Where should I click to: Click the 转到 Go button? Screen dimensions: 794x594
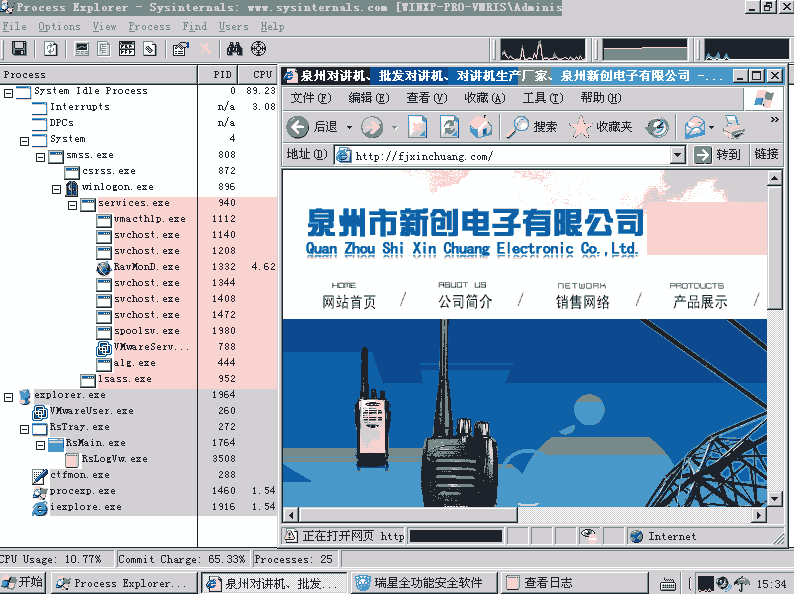click(x=717, y=154)
